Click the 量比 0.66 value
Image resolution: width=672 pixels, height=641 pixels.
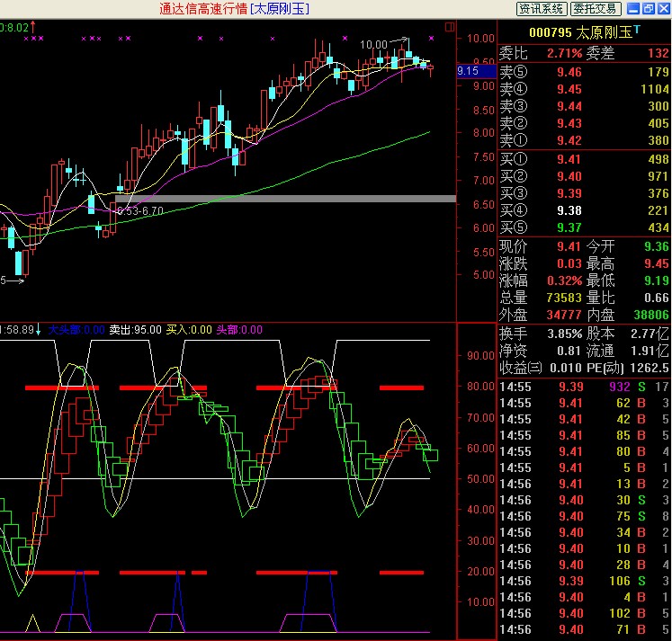coord(657,298)
